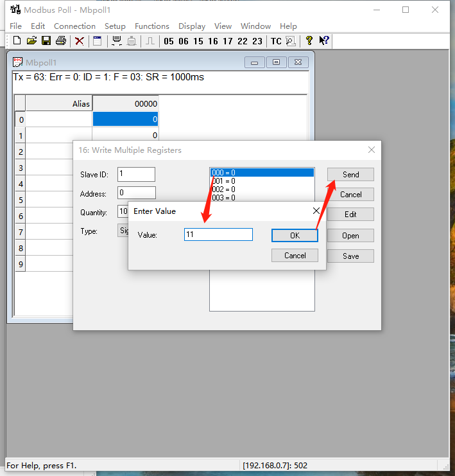Screen dimensions: 455x476
Task: Click the function 16 toolbar button
Action: point(213,41)
